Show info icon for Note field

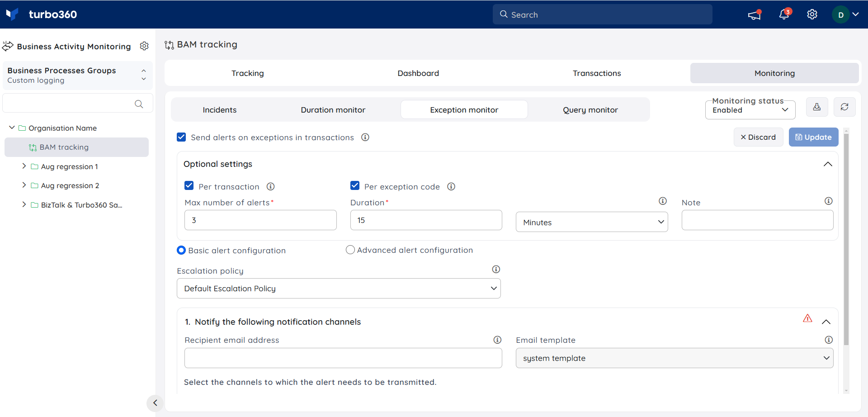[829, 201]
